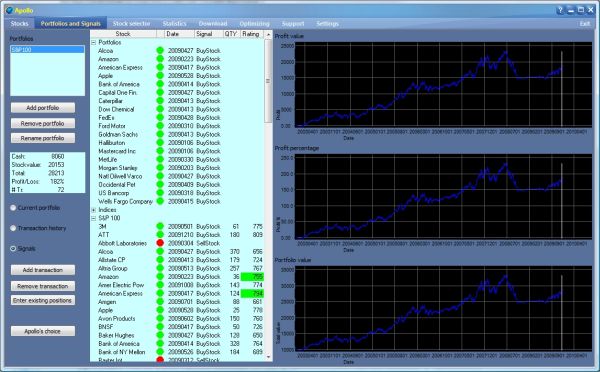Viewport: 600px width, 372px height.
Task: Click green signal icon for Wells Fargo Company
Action: pyautogui.click(x=160, y=201)
